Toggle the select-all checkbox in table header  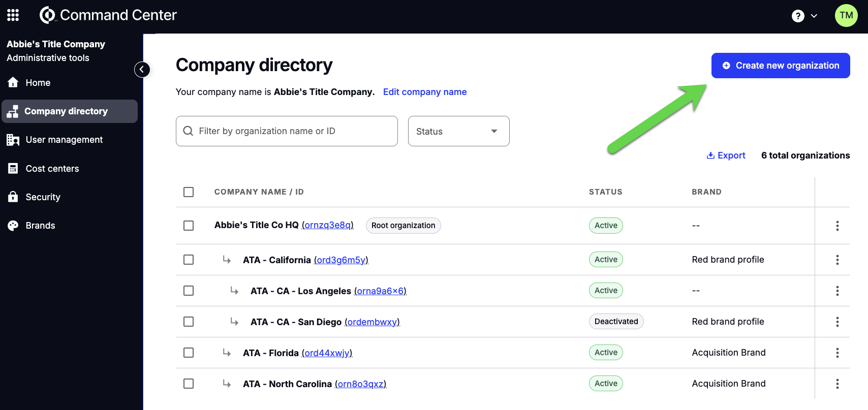(189, 192)
